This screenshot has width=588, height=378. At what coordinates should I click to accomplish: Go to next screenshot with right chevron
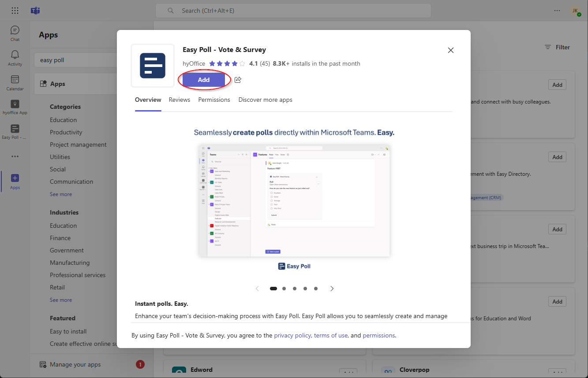point(332,289)
